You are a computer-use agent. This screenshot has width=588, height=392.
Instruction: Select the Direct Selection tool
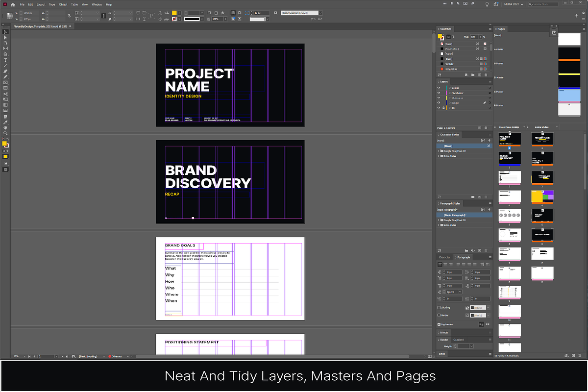click(6, 37)
